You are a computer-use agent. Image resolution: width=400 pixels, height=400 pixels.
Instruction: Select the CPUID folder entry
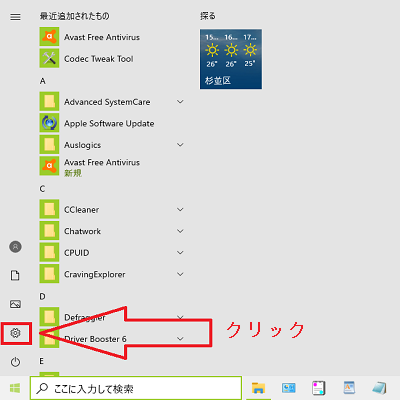click(113, 253)
